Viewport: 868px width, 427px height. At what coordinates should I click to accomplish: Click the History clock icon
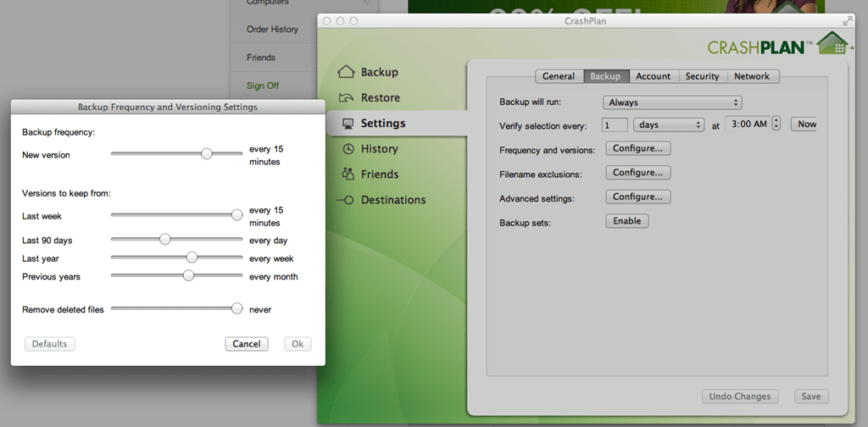point(347,149)
